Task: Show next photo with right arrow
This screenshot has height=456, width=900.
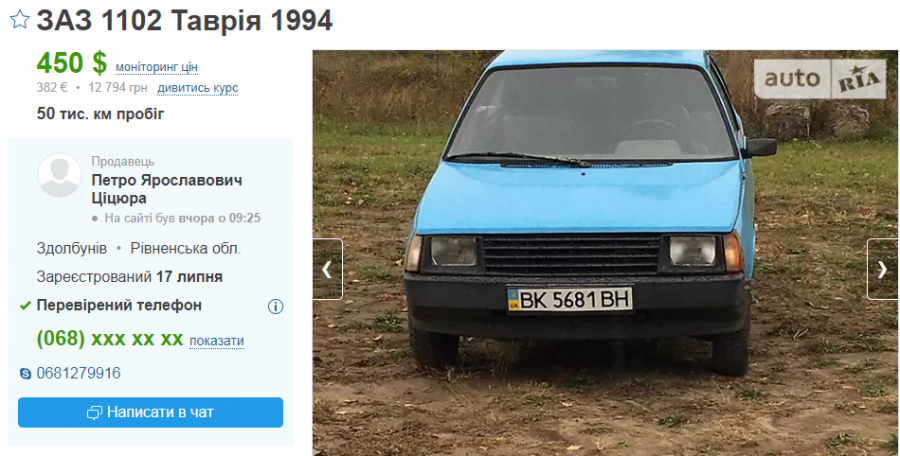Action: point(883,269)
